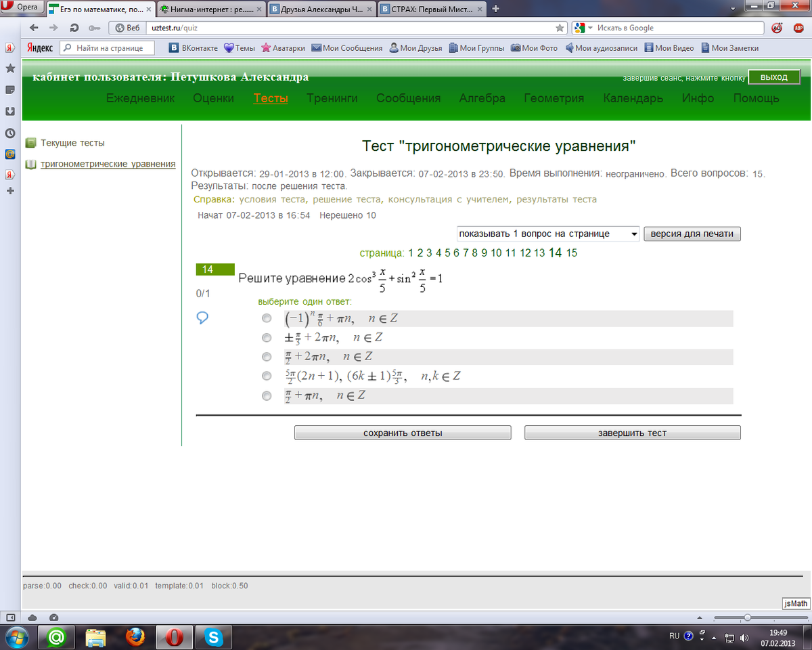
Task: Bookmark page with the address bar star
Action: click(560, 28)
